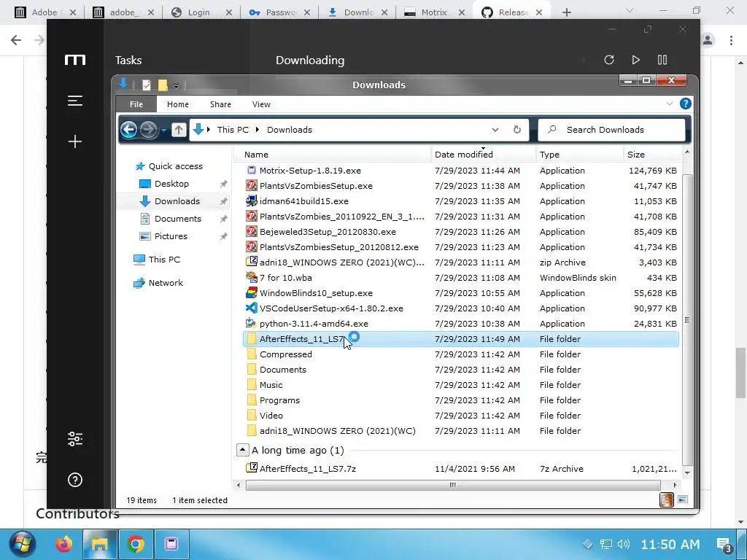Select the Music folder
This screenshot has width=747, height=560.
coord(461,385)
